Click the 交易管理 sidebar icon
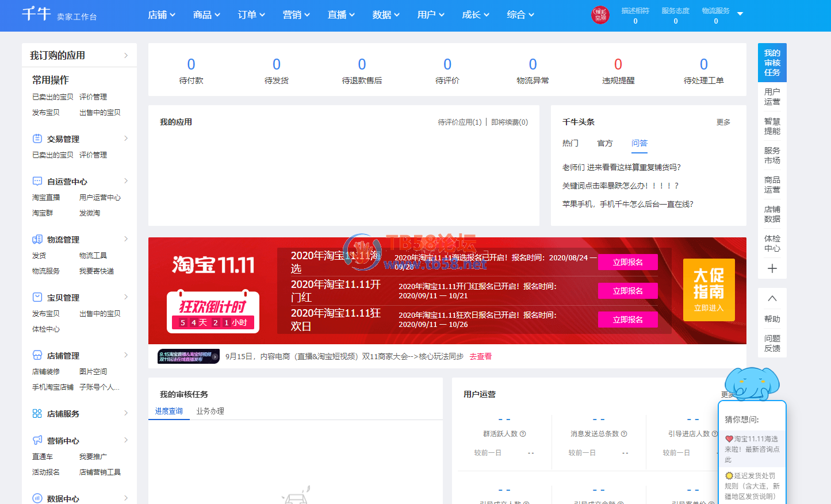Image resolution: width=831 pixels, height=504 pixels. 37,138
